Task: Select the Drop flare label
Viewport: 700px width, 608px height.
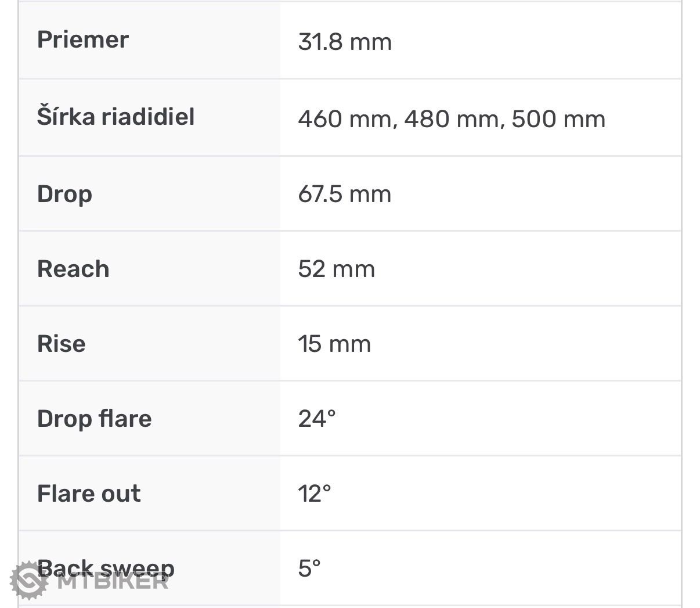Action: point(95,419)
